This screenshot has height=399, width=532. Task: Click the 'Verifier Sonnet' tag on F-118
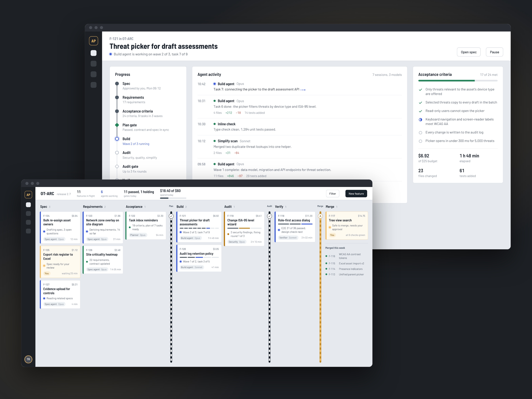(x=288, y=238)
